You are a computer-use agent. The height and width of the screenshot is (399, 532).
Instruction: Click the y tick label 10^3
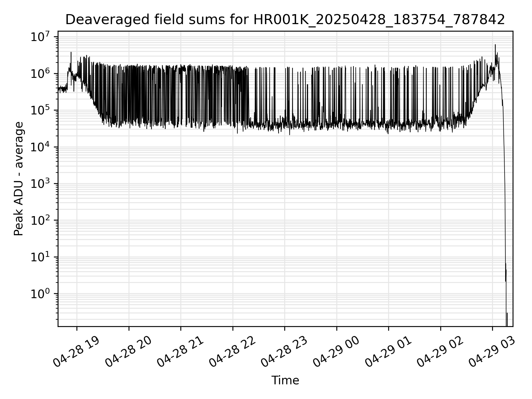[x=40, y=183]
